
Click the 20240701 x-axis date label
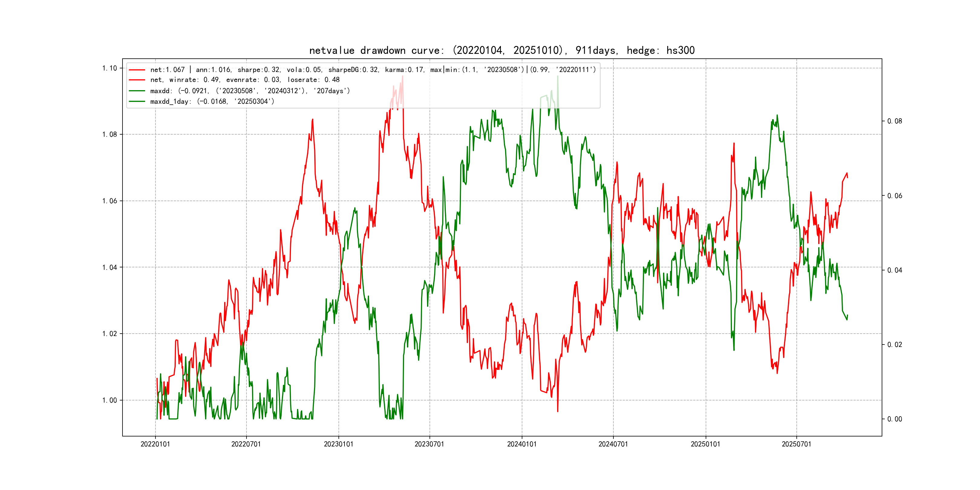pyautogui.click(x=613, y=444)
